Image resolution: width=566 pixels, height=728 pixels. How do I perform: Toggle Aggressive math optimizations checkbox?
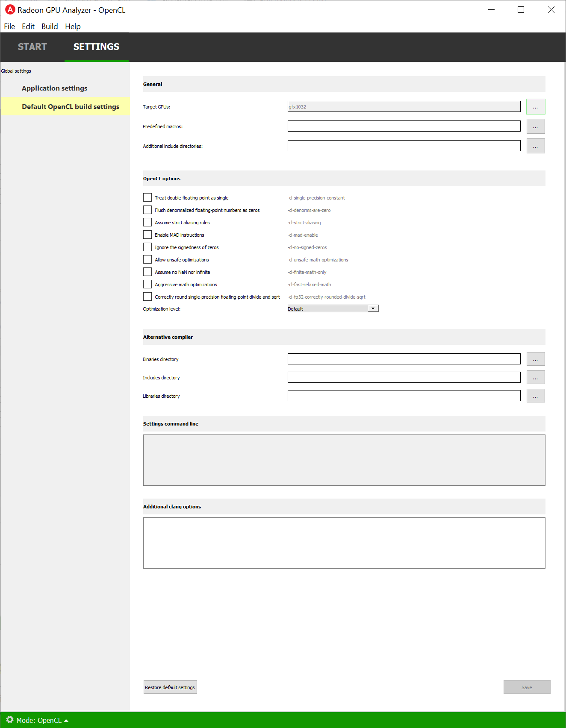(147, 284)
